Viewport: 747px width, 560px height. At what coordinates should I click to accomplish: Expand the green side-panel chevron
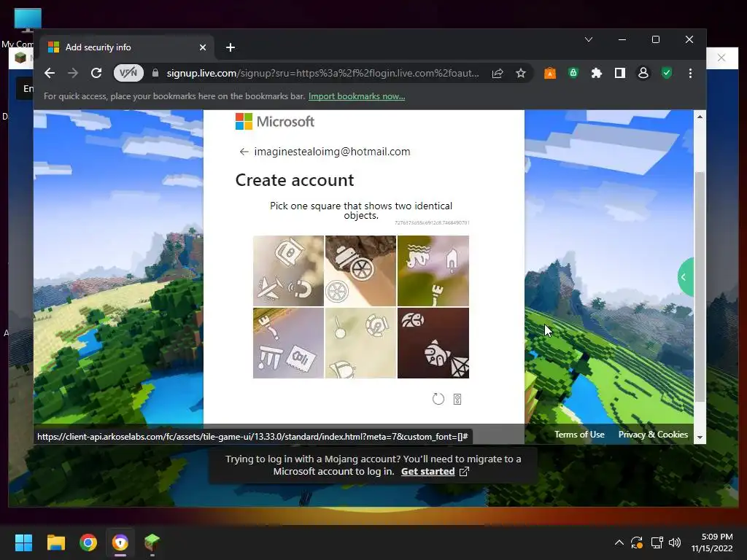pos(686,277)
